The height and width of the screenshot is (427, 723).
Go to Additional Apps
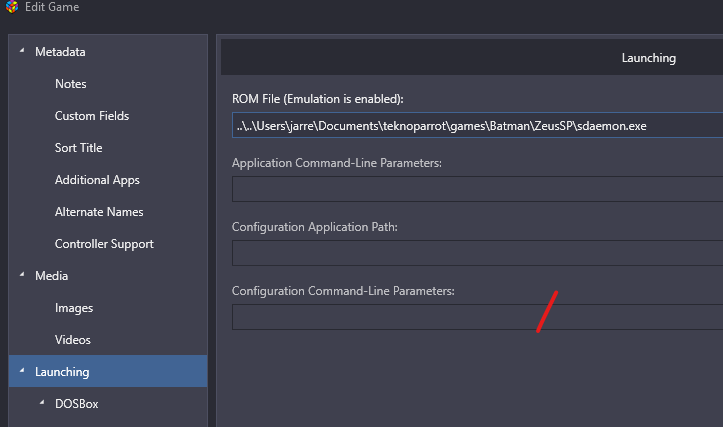coord(97,180)
